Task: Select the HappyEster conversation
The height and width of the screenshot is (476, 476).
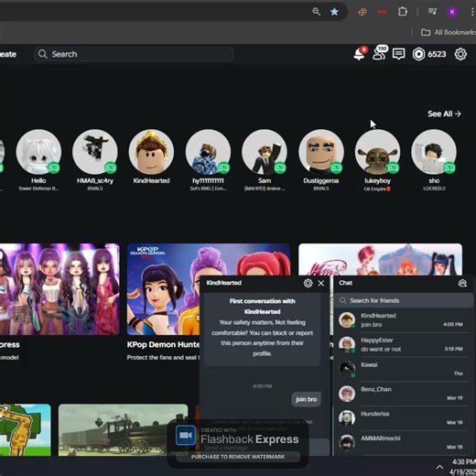Action: [x=403, y=344]
